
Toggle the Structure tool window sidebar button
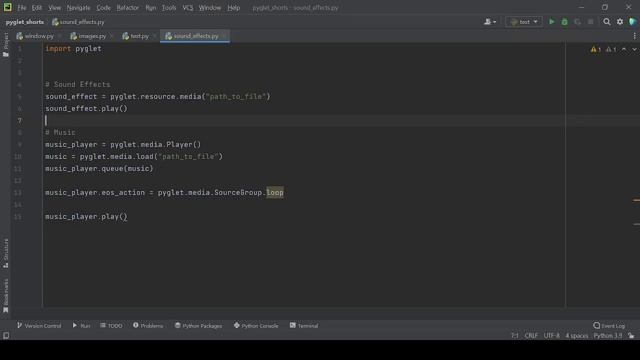6,253
